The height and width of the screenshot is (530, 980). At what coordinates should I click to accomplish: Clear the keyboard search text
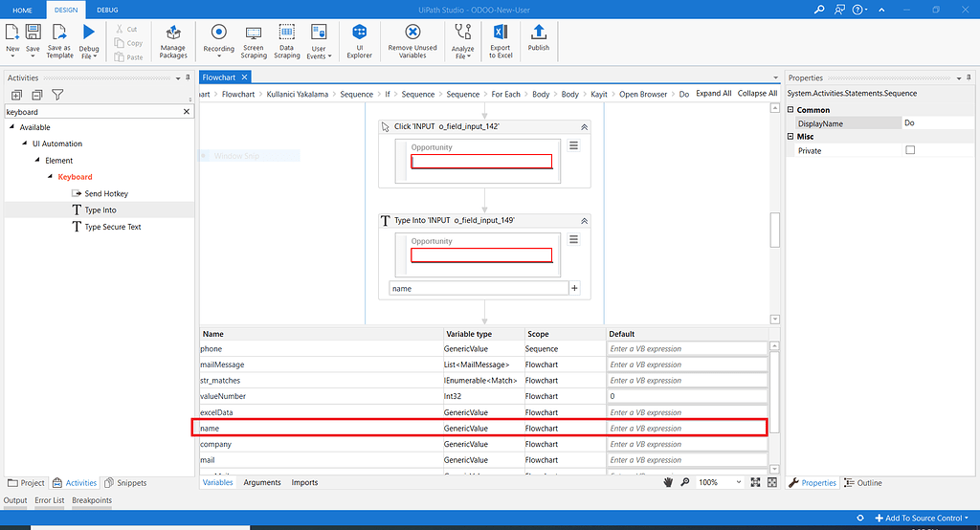click(187, 112)
